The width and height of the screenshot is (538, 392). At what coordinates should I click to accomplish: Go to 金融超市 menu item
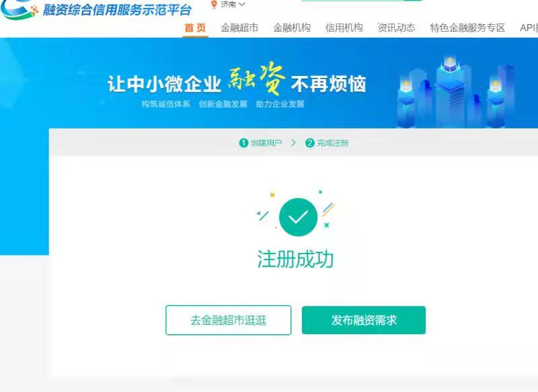pos(239,28)
